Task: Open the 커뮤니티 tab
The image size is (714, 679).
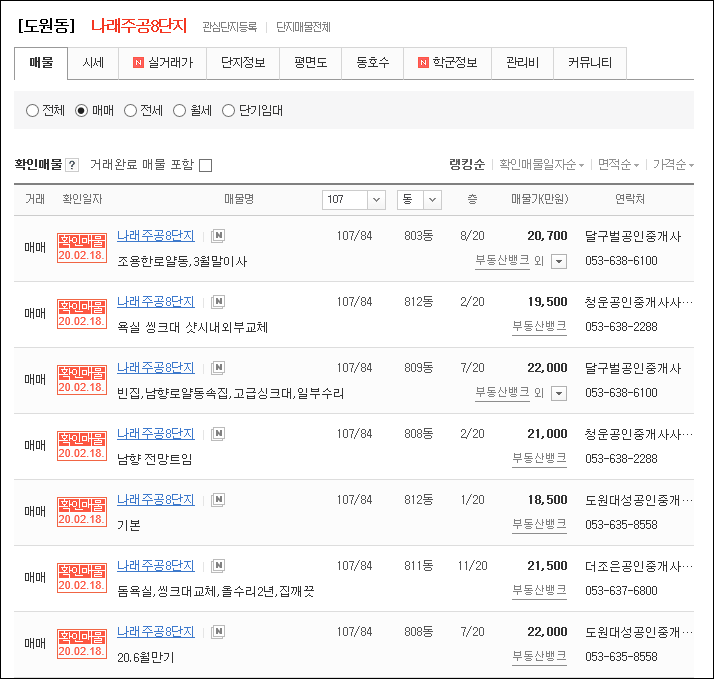Action: pyautogui.click(x=590, y=63)
